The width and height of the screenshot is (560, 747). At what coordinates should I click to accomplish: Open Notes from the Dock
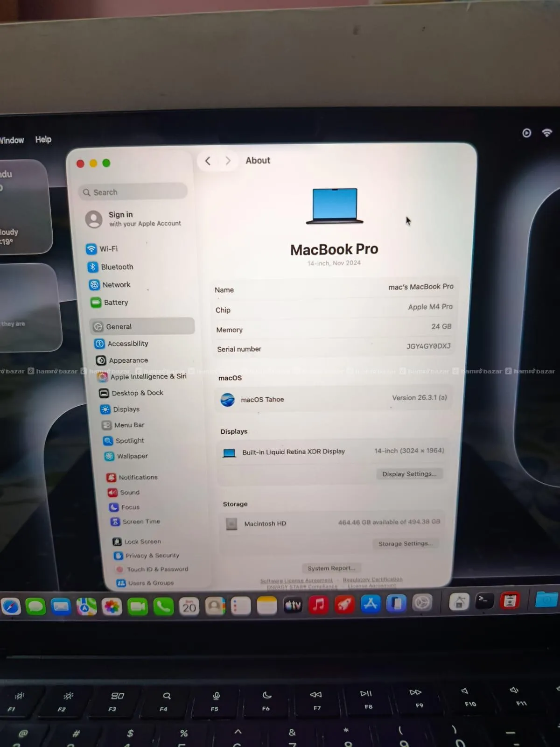click(267, 606)
